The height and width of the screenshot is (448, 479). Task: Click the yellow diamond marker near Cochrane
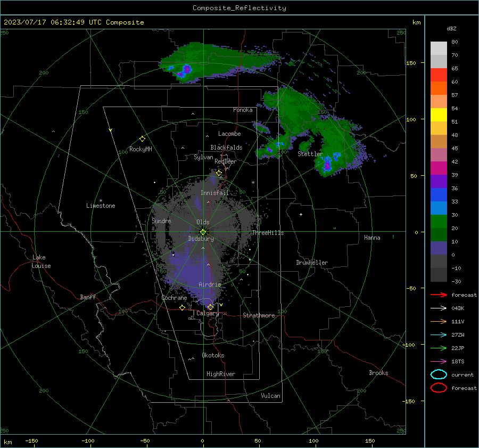[x=183, y=308]
